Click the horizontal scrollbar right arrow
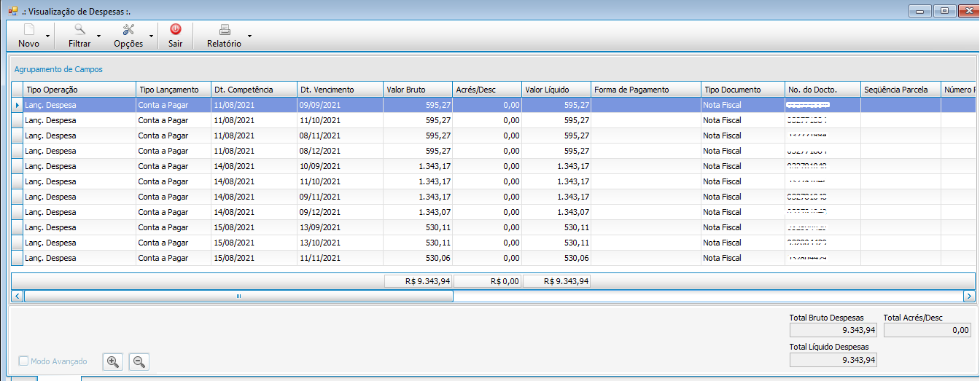This screenshot has width=980, height=381. point(969,296)
